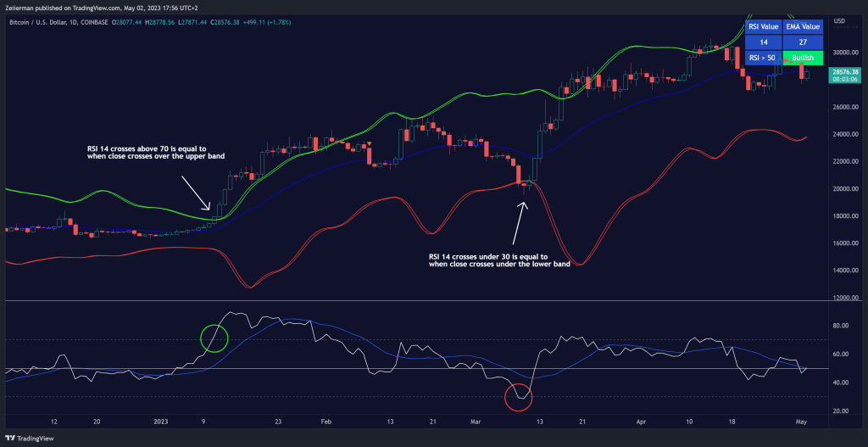Click the USD currency label on price axis
Image resolution: width=868 pixels, height=447 pixels.
pyautogui.click(x=839, y=21)
